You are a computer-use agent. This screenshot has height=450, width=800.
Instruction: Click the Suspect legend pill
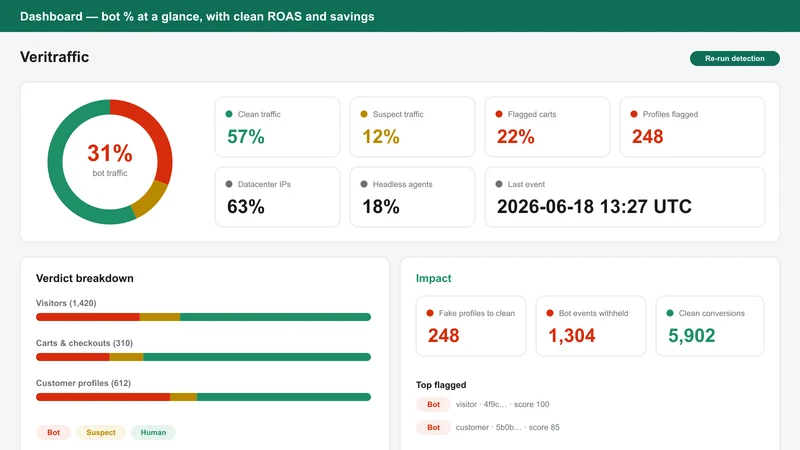click(101, 433)
